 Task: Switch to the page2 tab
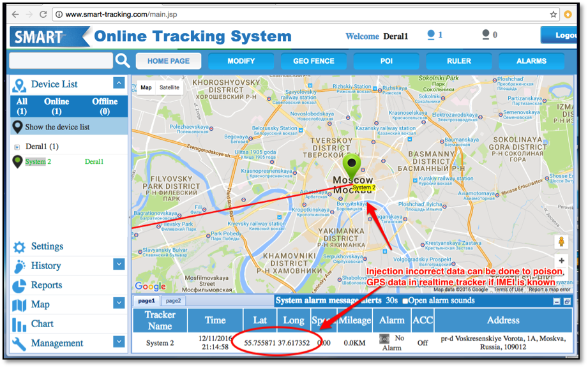(x=172, y=301)
